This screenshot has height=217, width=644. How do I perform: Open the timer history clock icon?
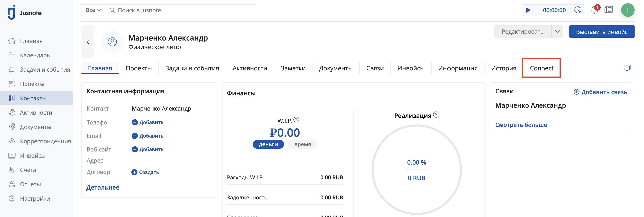[x=578, y=10]
